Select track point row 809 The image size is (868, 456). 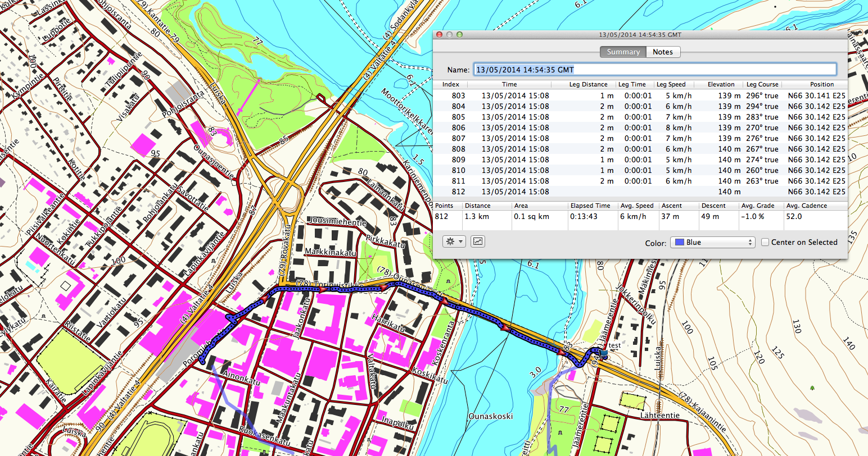[640, 159]
